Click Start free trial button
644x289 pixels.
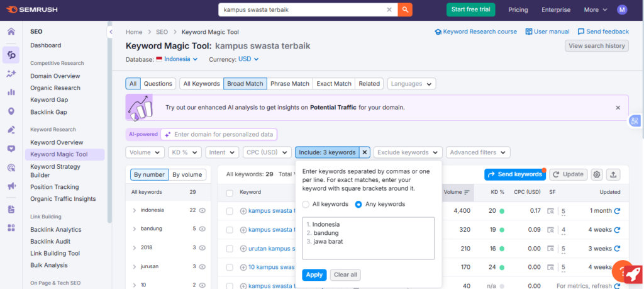[x=471, y=9]
